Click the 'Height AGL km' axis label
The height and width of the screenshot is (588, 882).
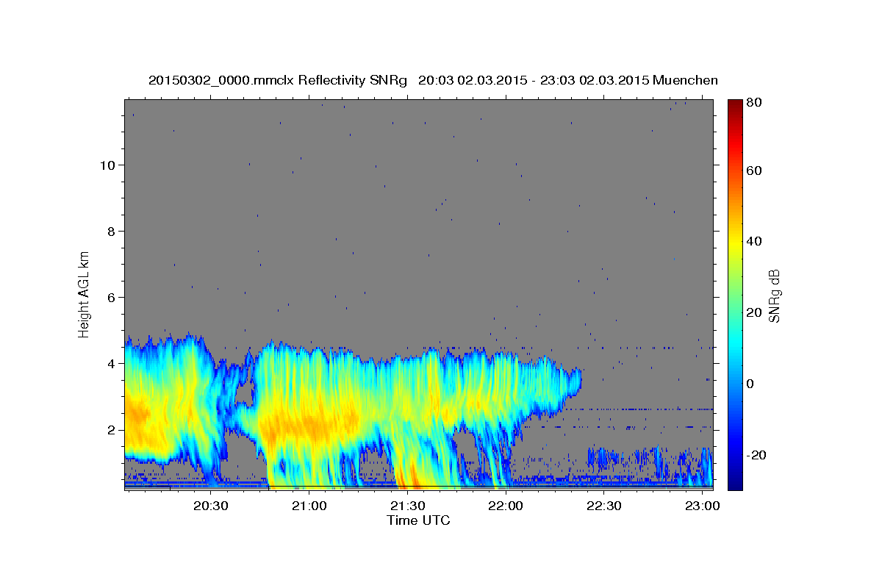point(85,293)
